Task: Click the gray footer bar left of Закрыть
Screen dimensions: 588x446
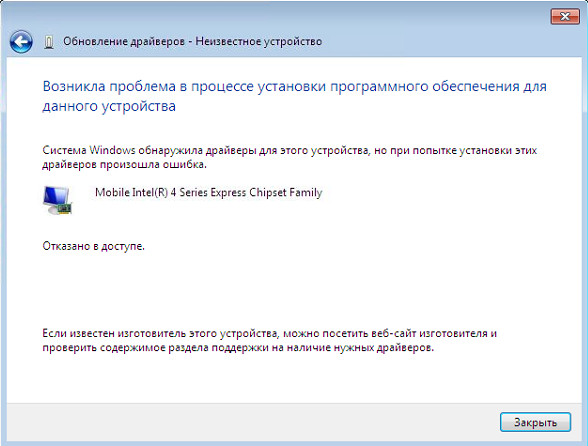Action: 251,422
